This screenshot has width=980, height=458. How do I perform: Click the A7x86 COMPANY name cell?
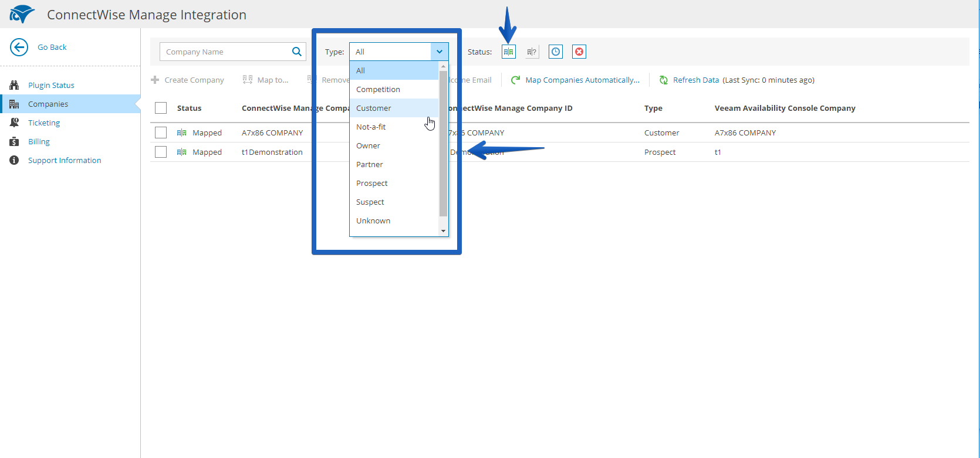pos(272,133)
